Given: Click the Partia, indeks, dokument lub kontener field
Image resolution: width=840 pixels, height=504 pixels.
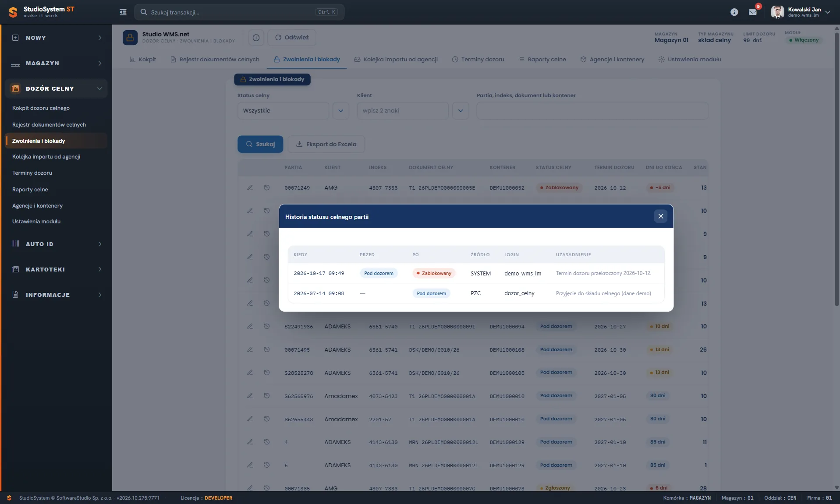Looking at the screenshot, I should pos(592,111).
